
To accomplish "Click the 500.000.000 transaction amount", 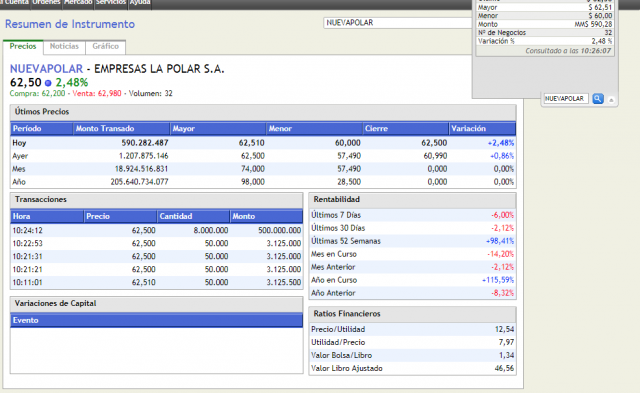I will pyautogui.click(x=280, y=231).
